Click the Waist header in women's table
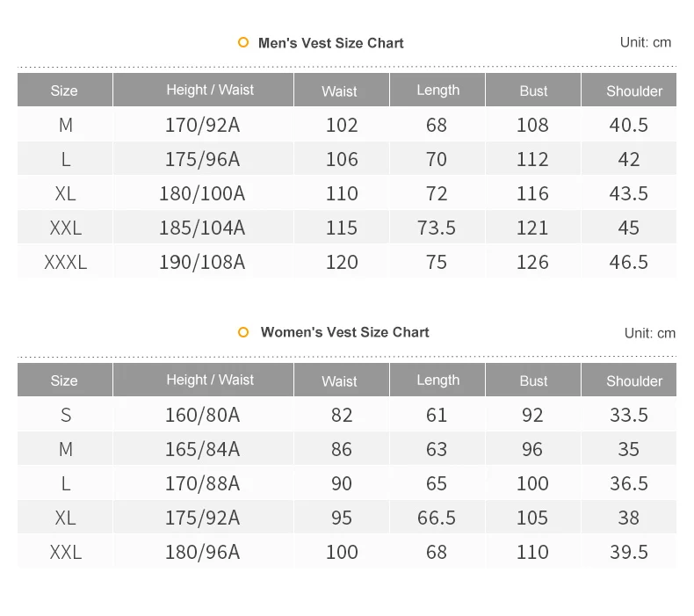This screenshot has height=616, width=694. [x=341, y=380]
